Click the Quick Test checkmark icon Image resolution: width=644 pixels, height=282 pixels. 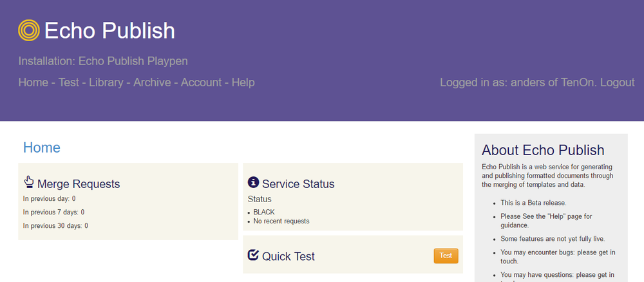coord(253,255)
